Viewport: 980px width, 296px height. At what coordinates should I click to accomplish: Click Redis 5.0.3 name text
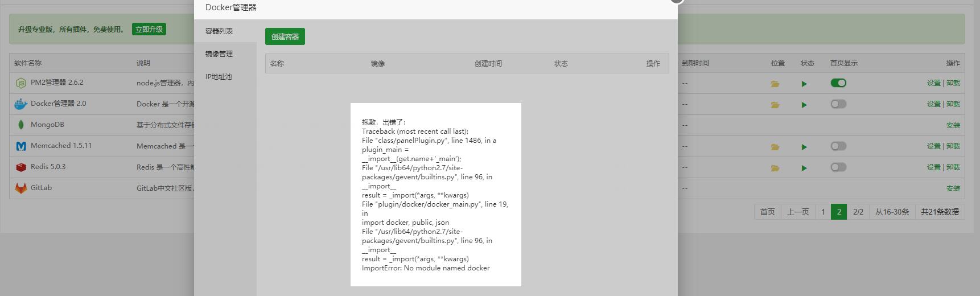click(48, 167)
